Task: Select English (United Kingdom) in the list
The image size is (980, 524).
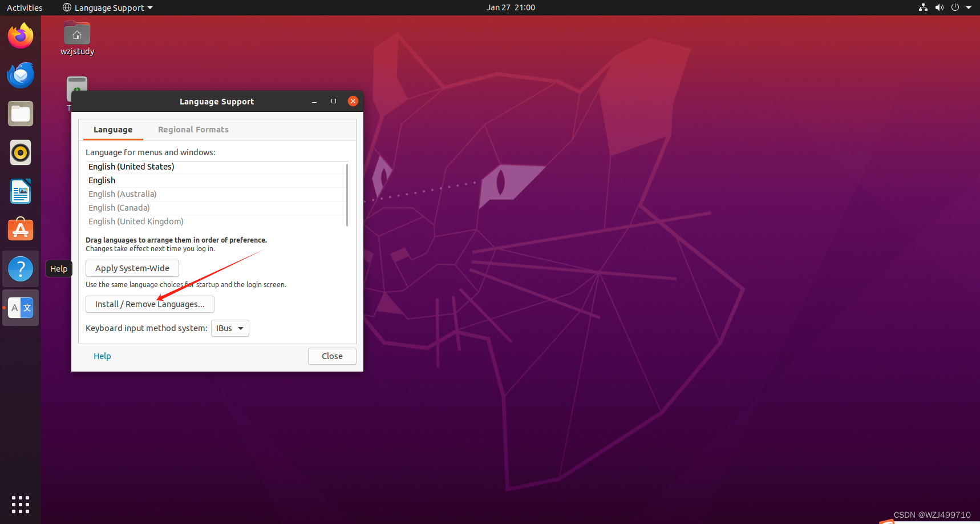Action: point(215,221)
